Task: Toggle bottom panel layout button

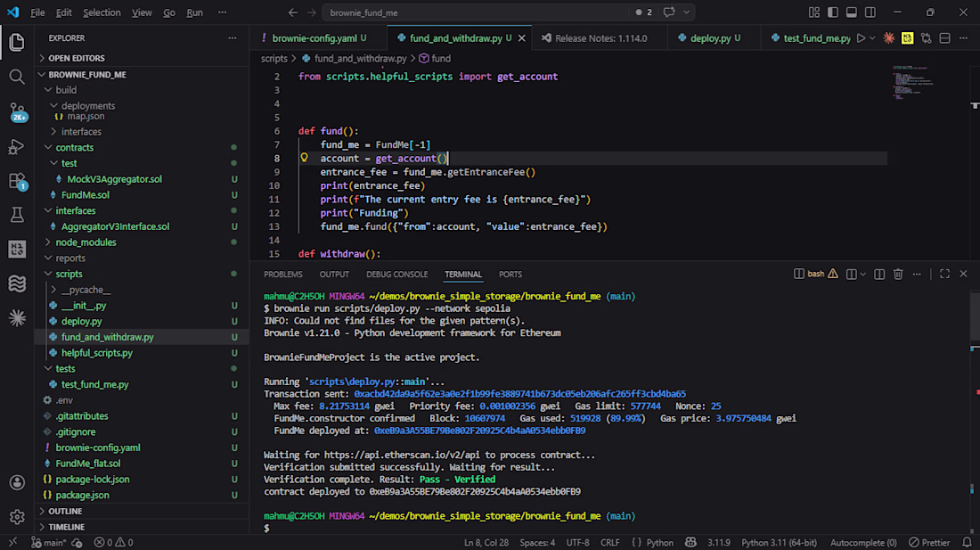Action: point(852,12)
